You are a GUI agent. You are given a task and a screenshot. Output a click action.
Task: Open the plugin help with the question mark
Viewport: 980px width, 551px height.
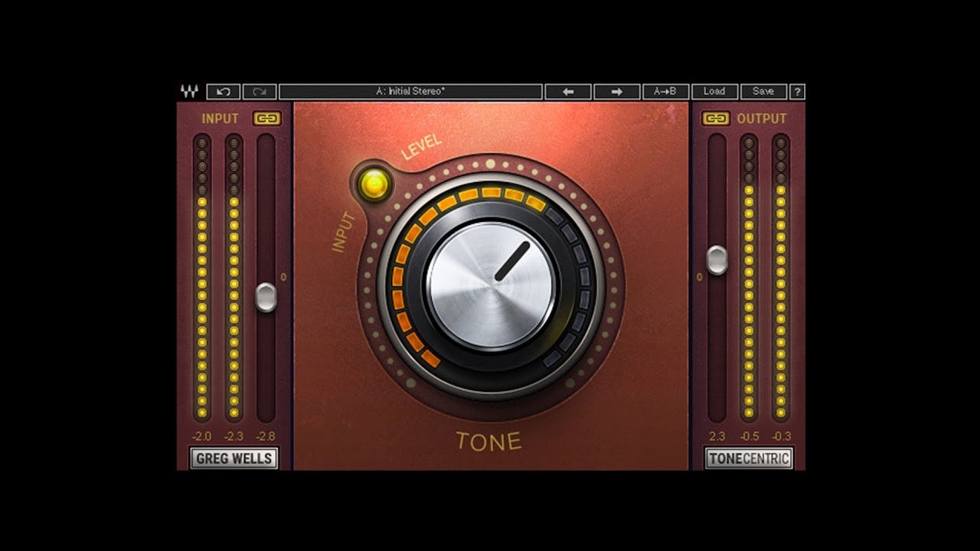pyautogui.click(x=799, y=91)
